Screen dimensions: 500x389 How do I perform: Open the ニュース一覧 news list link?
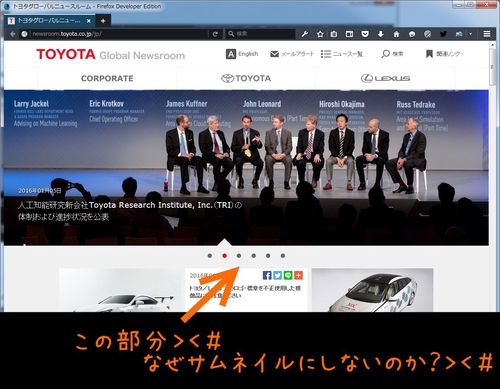pos(342,54)
